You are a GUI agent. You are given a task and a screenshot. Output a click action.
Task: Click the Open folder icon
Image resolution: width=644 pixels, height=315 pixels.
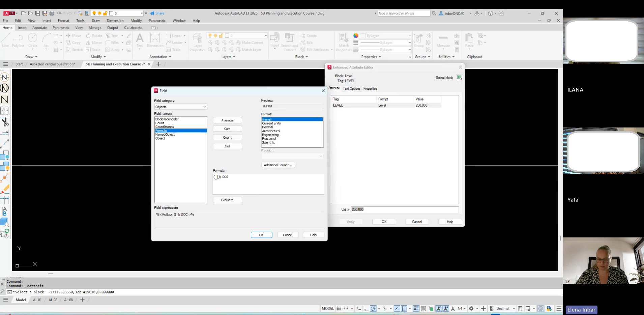click(30, 13)
